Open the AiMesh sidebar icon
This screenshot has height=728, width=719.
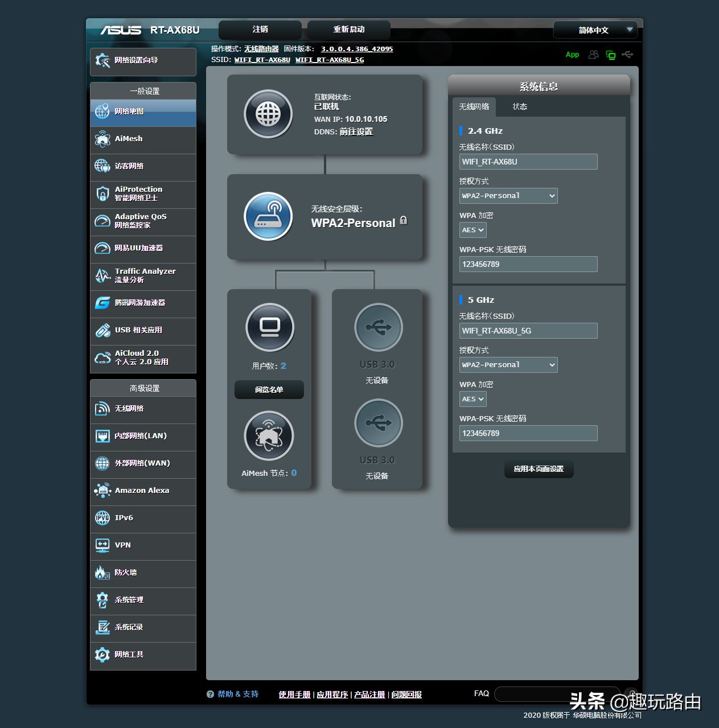tap(102, 139)
